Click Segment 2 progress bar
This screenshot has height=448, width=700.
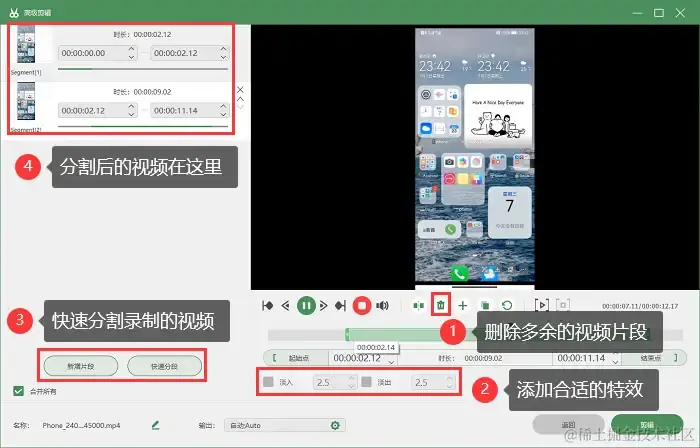(x=143, y=126)
